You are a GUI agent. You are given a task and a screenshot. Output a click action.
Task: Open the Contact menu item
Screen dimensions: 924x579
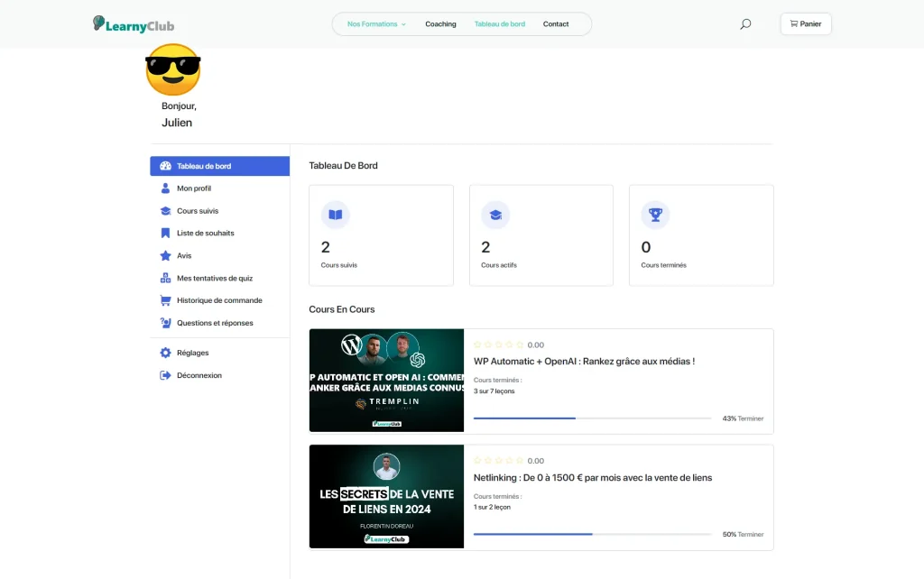[556, 24]
